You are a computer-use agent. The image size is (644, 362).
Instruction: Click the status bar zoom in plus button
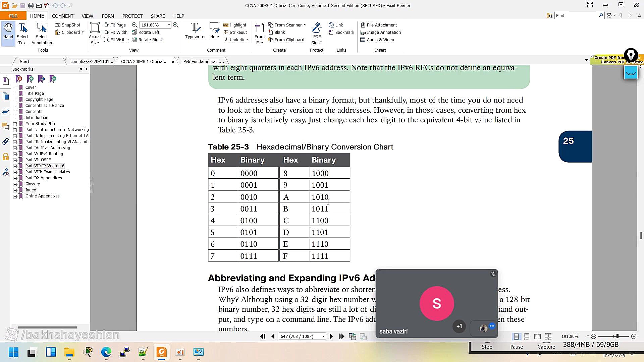click(634, 336)
